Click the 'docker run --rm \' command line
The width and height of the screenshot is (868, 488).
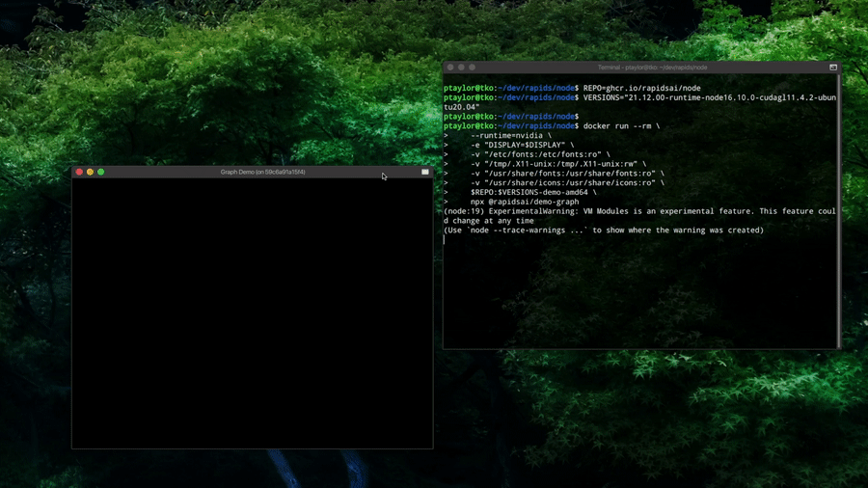point(552,126)
